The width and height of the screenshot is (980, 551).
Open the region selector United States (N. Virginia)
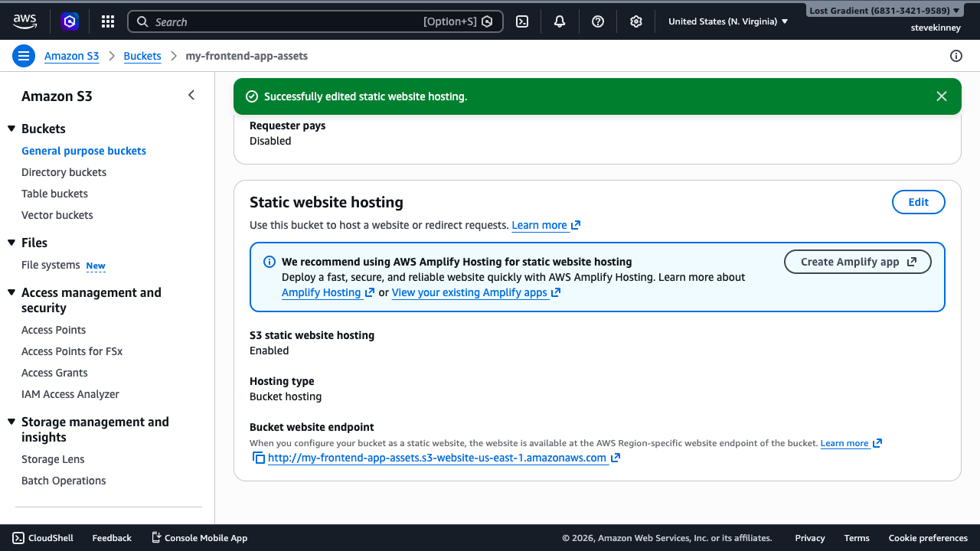click(x=728, y=21)
